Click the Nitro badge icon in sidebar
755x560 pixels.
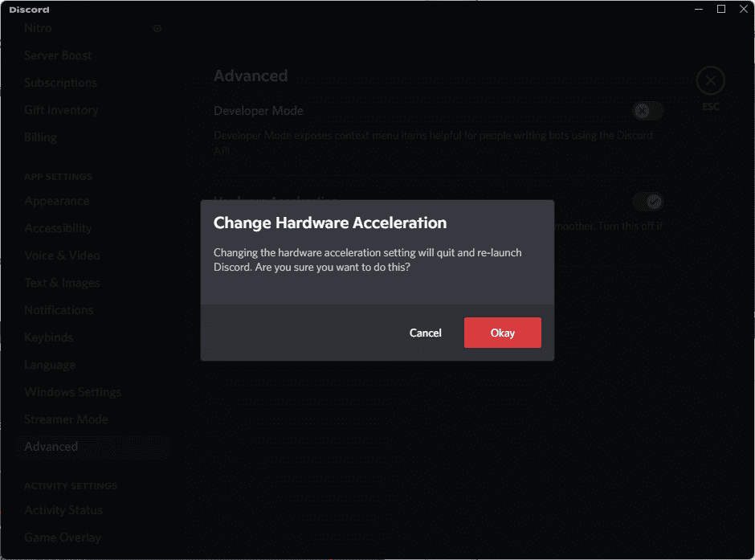[157, 28]
